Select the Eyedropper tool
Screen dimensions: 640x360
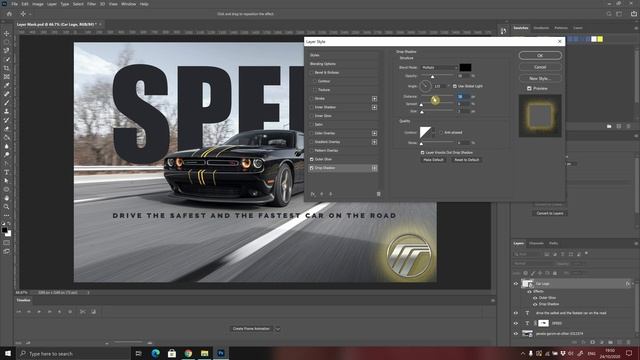7,85
